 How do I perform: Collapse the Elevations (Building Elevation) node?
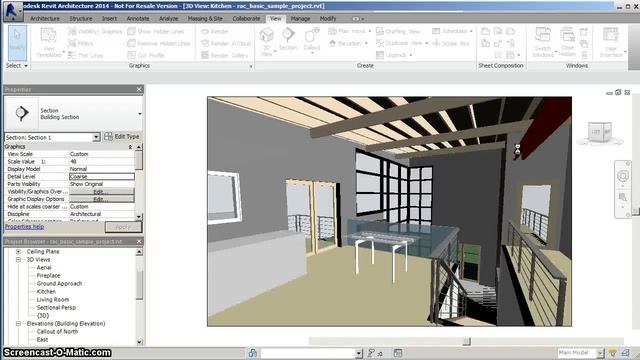18,324
